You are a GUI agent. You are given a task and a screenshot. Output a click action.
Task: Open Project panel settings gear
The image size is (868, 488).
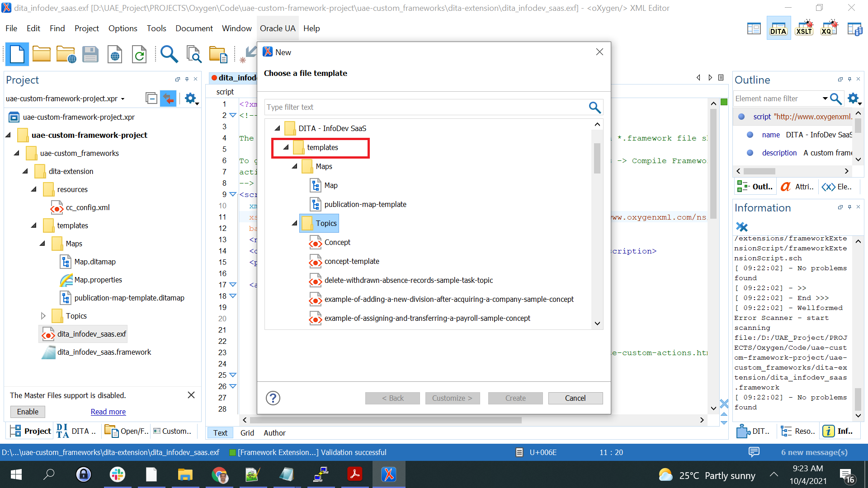[x=191, y=99]
